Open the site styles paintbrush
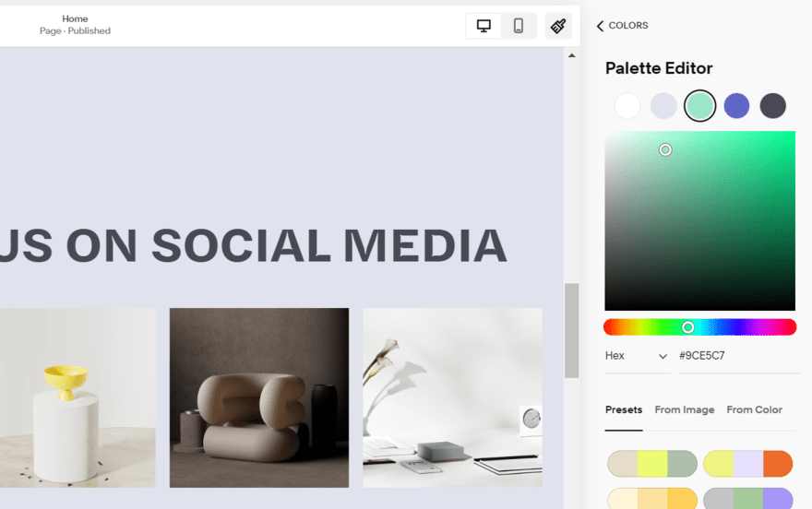Viewport: 812px width, 509px height. [558, 26]
